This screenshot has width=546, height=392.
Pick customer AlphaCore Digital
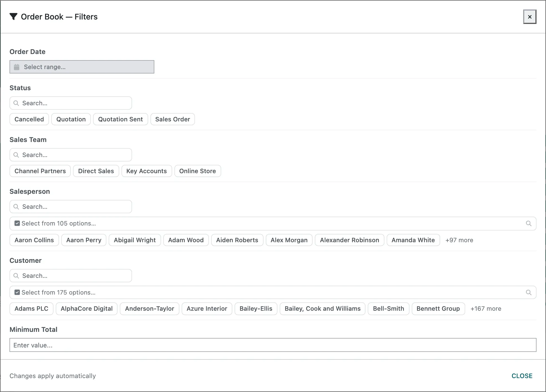pos(87,308)
